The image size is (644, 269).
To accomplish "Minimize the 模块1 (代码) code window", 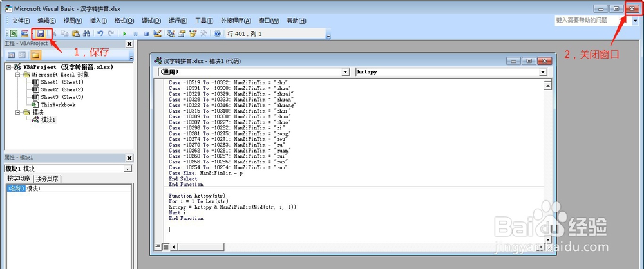I will tap(513, 61).
